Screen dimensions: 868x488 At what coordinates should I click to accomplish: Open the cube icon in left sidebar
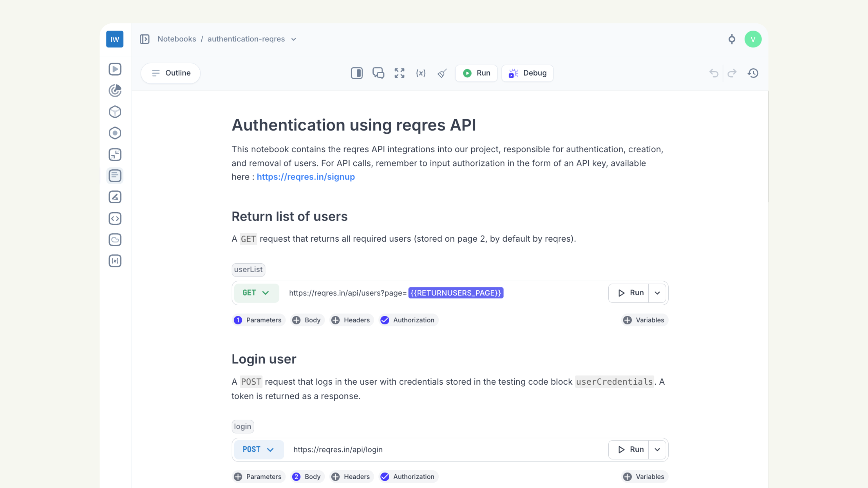pos(115,112)
